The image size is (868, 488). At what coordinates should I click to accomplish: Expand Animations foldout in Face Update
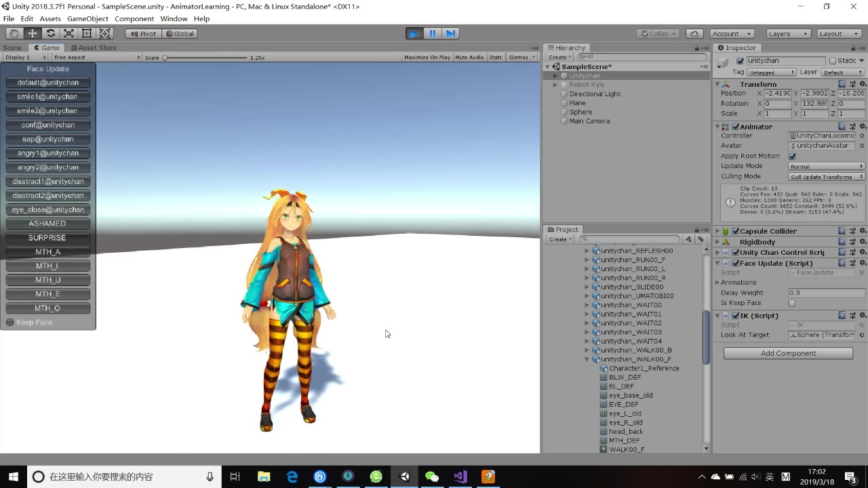click(x=717, y=283)
